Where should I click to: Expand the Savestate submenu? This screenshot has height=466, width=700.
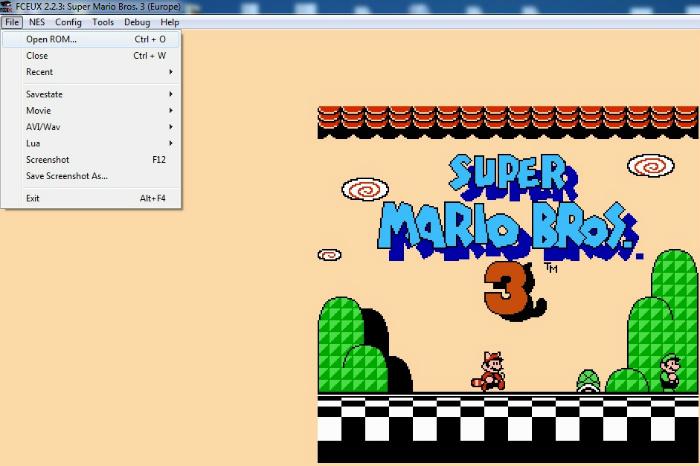click(x=91, y=94)
